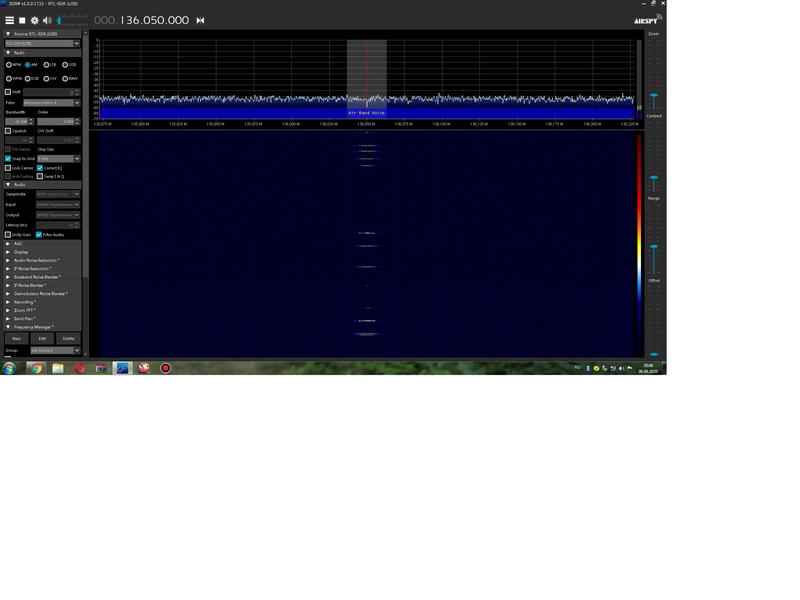Expand the Audio Noise Reduction panel

[x=42, y=260]
